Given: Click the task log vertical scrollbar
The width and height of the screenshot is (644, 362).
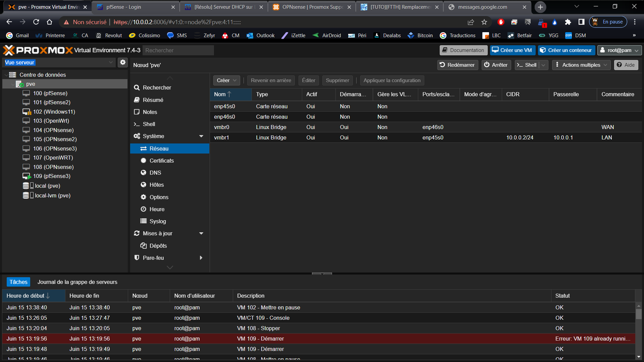Looking at the screenshot, I should (x=639, y=314).
